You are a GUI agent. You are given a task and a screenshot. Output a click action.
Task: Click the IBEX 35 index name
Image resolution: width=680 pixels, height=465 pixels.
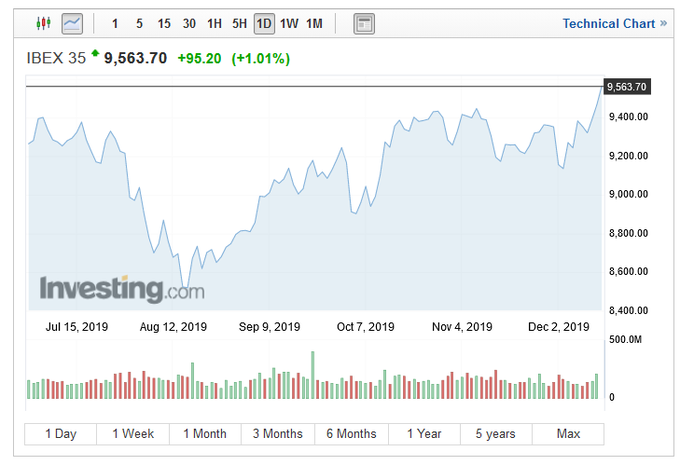(x=56, y=58)
